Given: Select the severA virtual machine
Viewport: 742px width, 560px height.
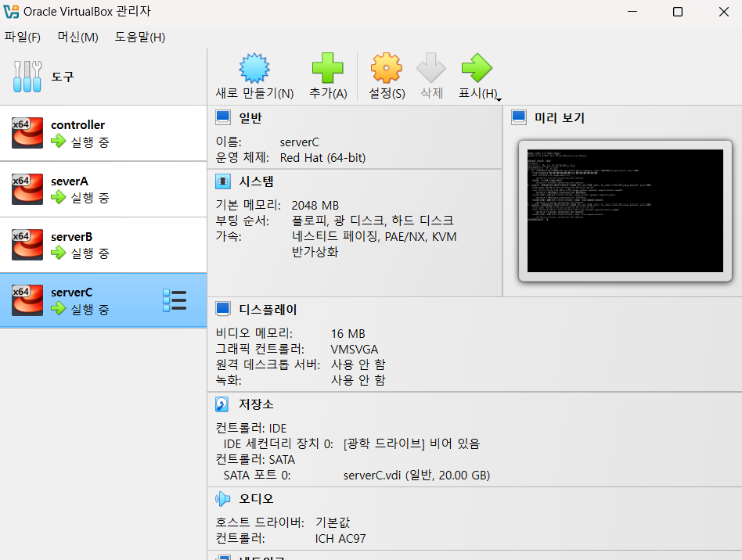Looking at the screenshot, I should click(103, 189).
